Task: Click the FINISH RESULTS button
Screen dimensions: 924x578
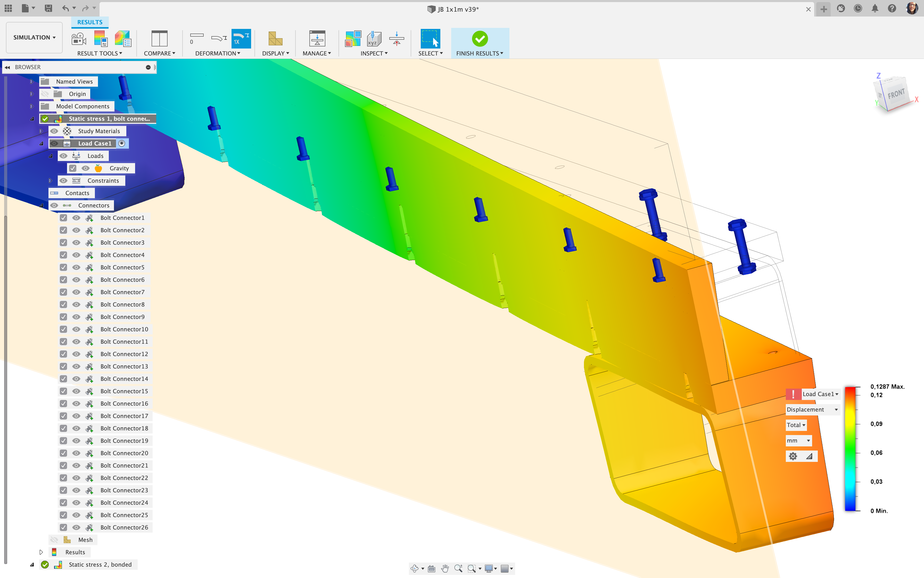Action: [x=480, y=43]
